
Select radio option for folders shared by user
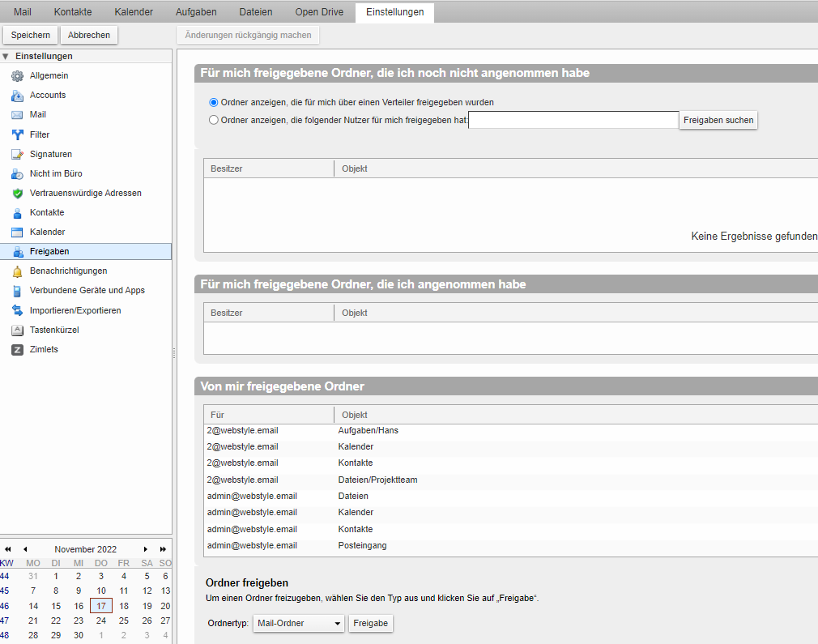[x=214, y=120]
